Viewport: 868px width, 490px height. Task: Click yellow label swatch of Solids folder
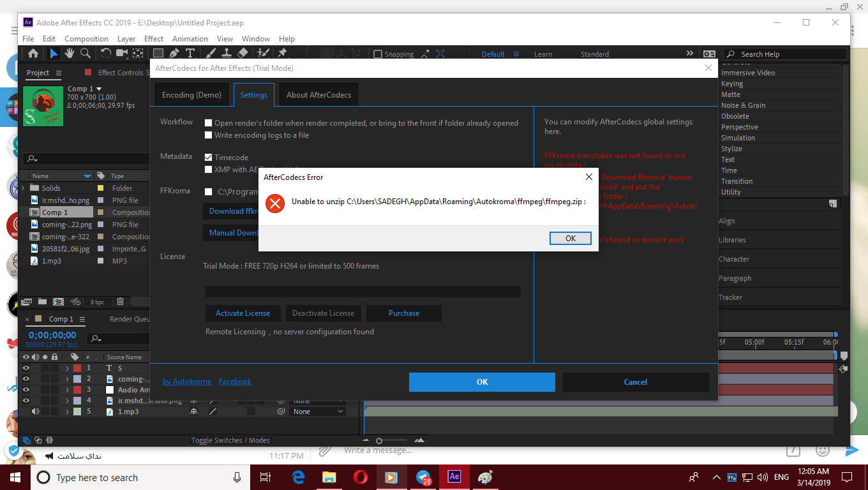(x=100, y=188)
